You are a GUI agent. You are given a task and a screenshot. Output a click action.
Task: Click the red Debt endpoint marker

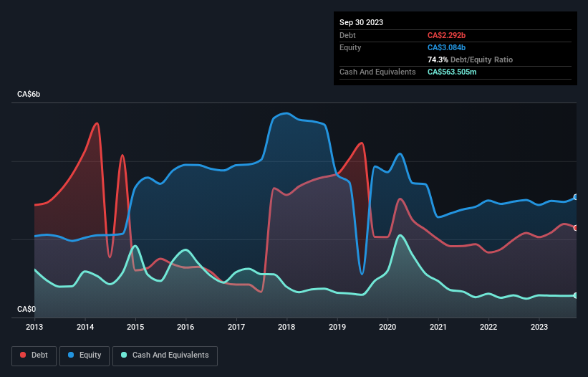click(576, 228)
